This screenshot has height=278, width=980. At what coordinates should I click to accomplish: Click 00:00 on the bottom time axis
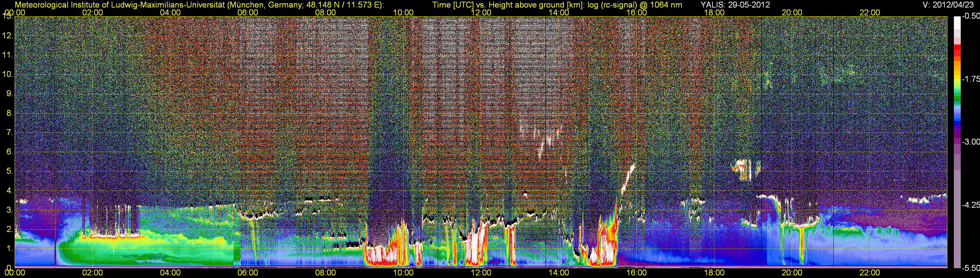click(x=15, y=273)
